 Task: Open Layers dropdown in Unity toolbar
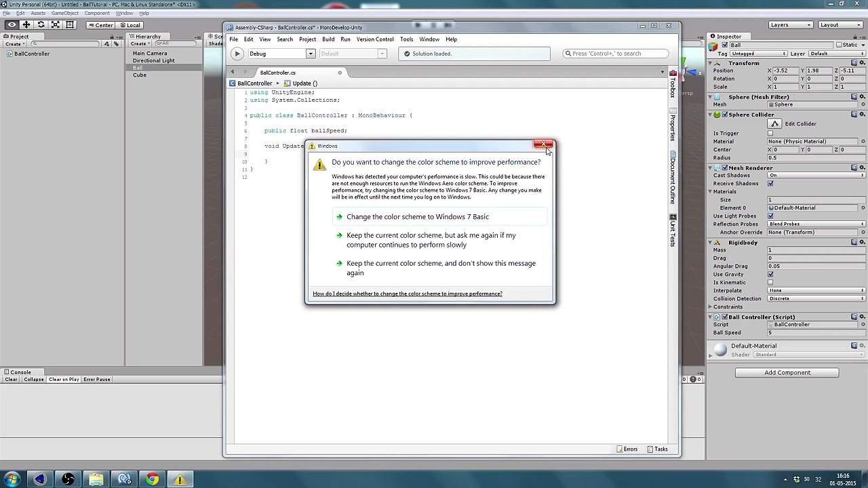click(790, 25)
